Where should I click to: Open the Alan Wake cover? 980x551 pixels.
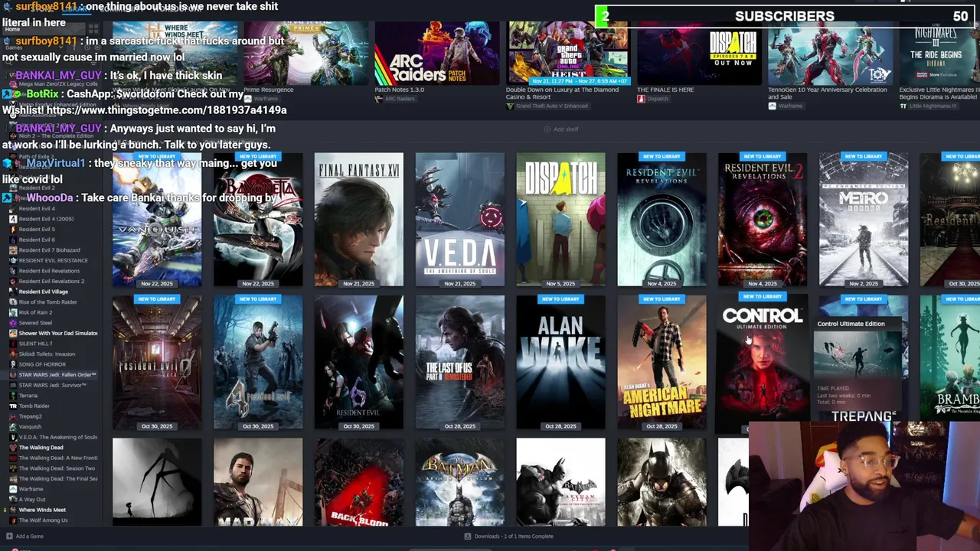coord(561,363)
